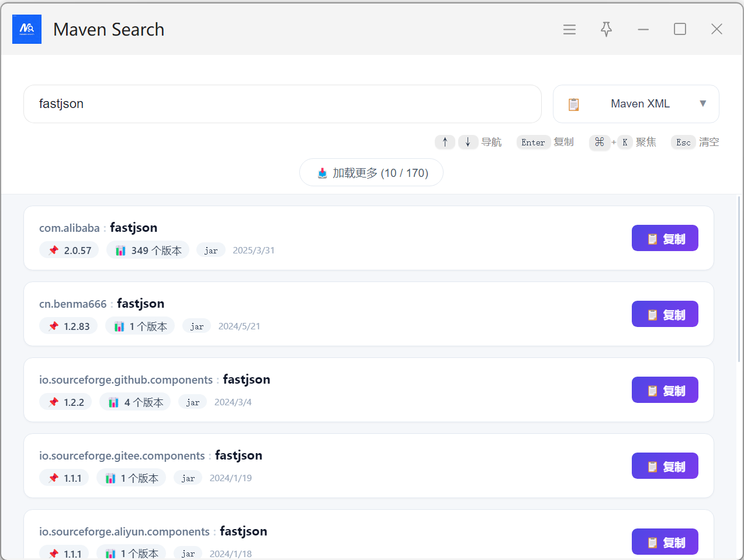This screenshot has height=560, width=744.
Task: Focus the search field containing fastjson
Action: 282,104
